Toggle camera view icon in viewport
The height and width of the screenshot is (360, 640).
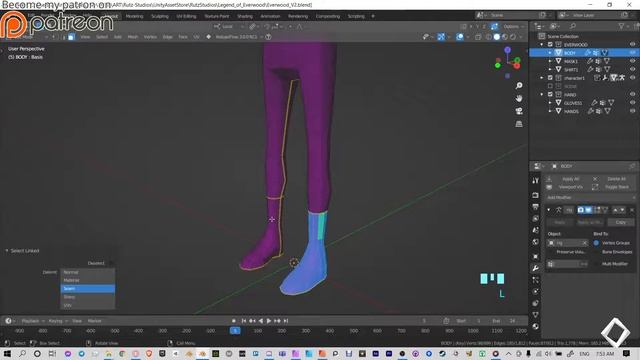click(x=519, y=111)
